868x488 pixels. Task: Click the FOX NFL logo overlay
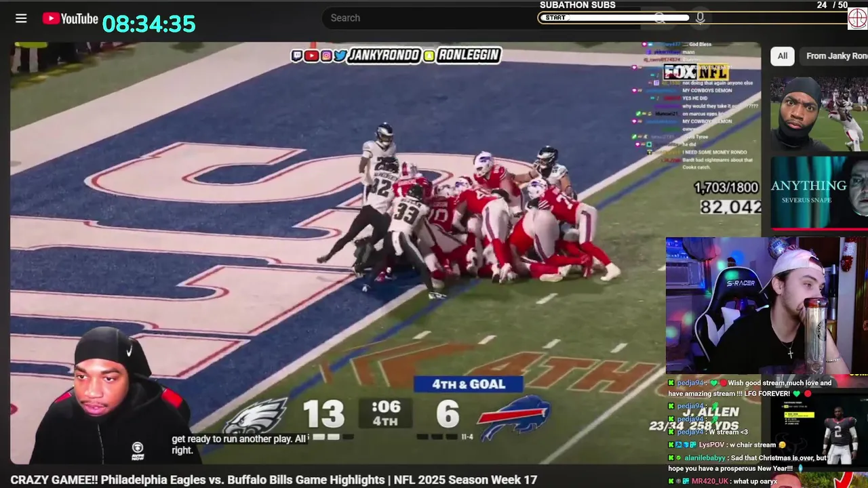point(696,73)
